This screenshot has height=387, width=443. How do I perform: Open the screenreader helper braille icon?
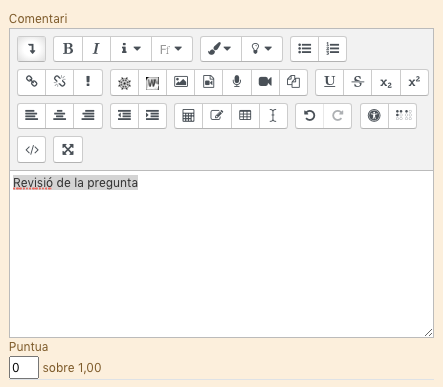tap(403, 116)
